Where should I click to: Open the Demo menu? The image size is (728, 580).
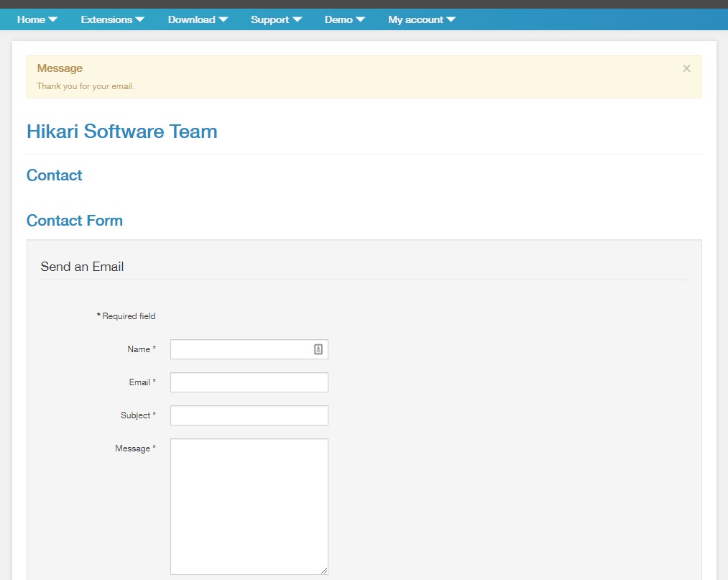pyautogui.click(x=344, y=19)
